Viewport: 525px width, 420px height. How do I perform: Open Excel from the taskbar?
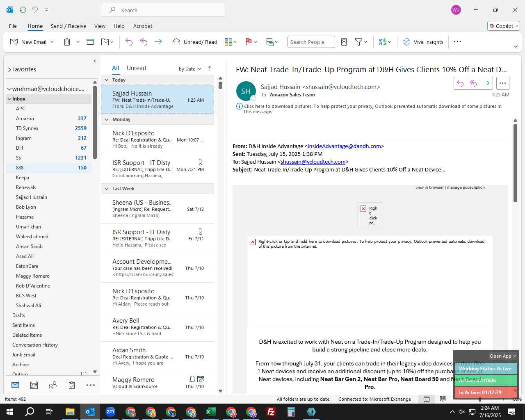pos(211,412)
